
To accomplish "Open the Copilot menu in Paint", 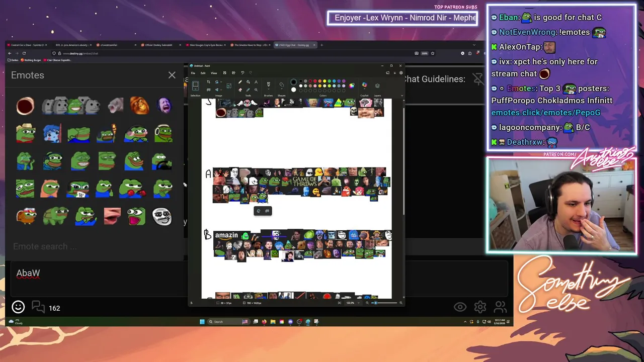I will (x=364, y=86).
